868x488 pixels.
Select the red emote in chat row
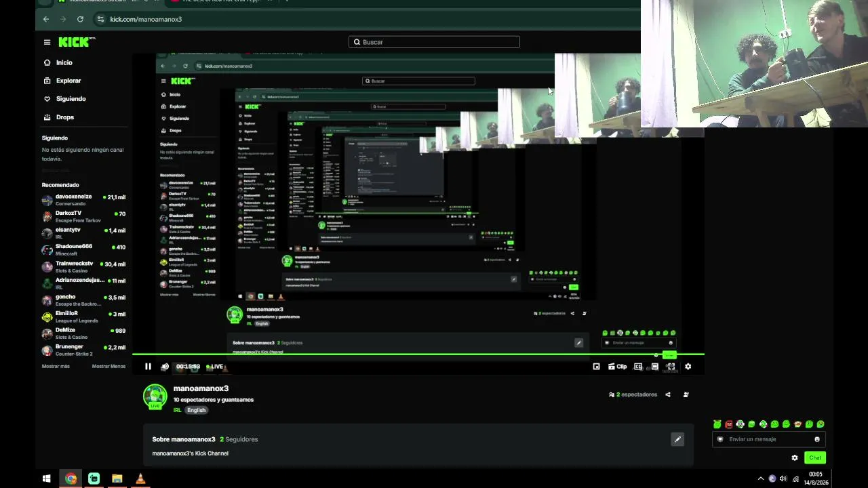tap(729, 424)
